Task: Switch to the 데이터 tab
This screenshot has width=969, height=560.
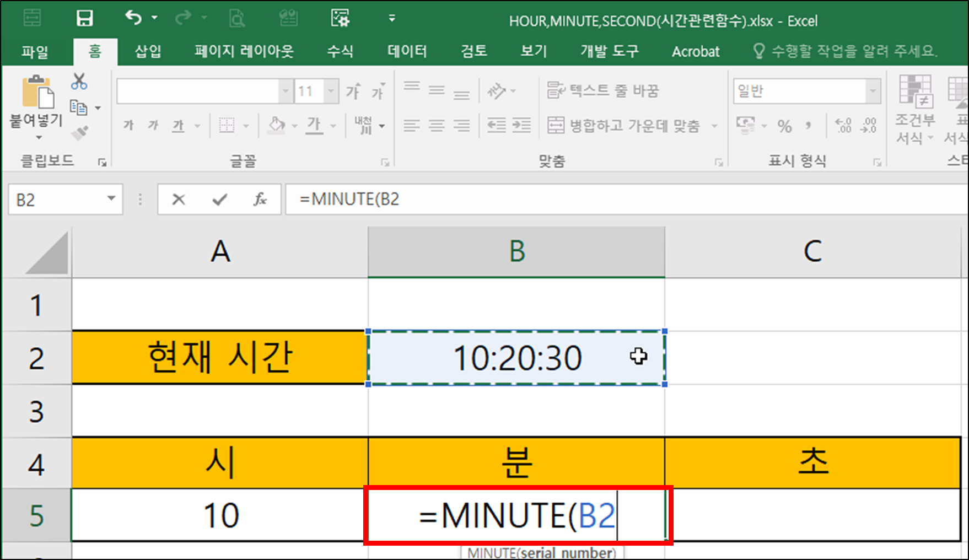Action: click(x=407, y=51)
